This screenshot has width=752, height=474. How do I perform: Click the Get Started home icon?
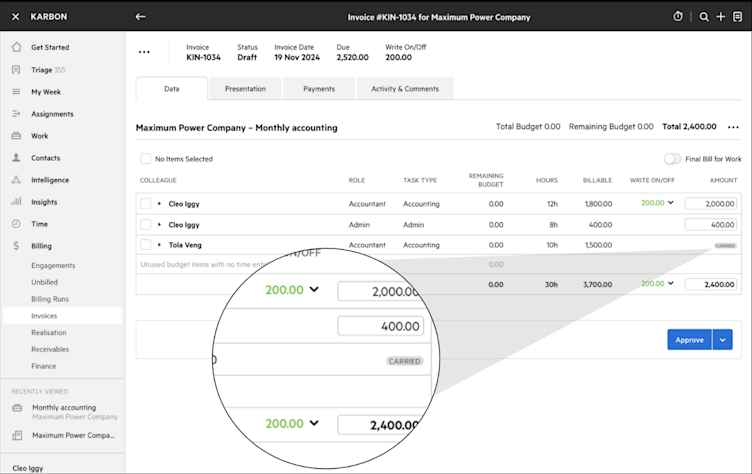pyautogui.click(x=16, y=47)
